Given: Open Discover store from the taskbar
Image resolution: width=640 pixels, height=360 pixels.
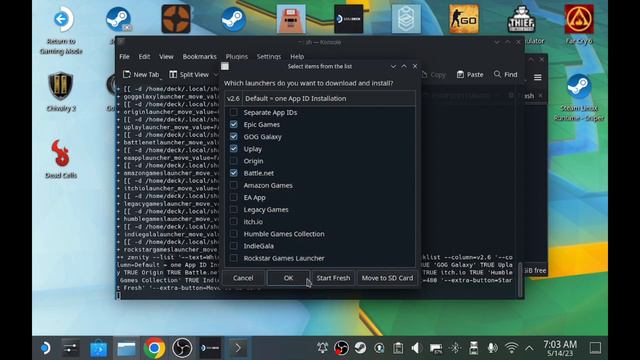Looking at the screenshot, I should pos(99,348).
